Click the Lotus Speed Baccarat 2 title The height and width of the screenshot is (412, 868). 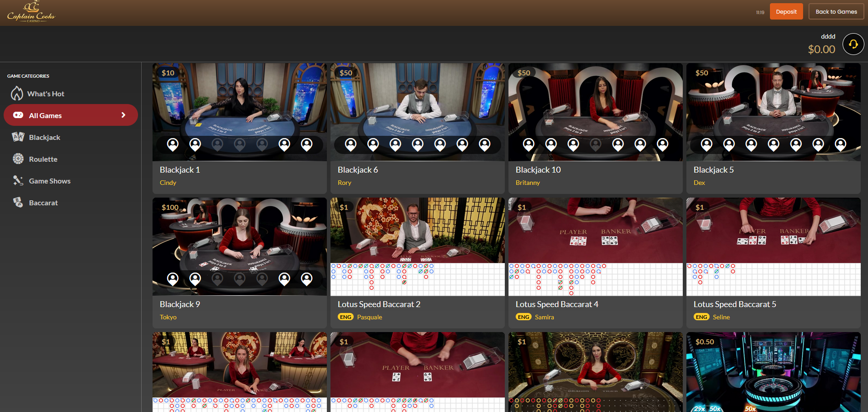pos(379,304)
